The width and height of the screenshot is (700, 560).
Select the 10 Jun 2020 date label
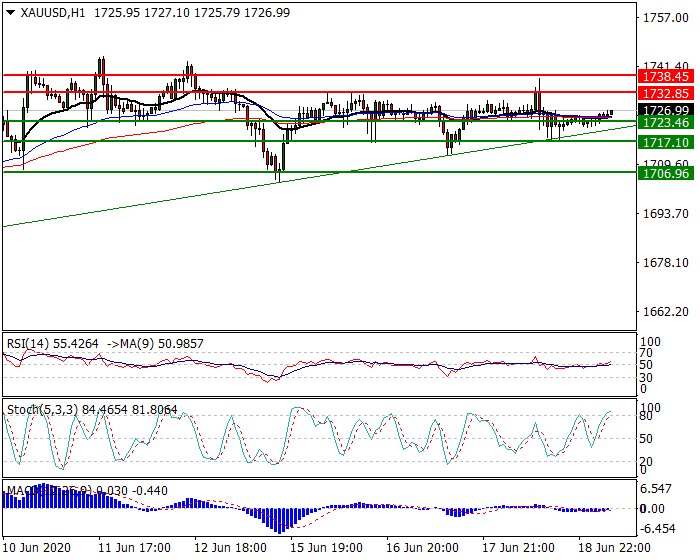click(37, 547)
